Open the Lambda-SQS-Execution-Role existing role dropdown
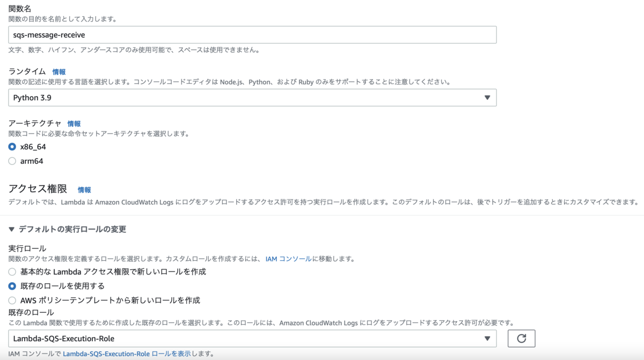 point(252,339)
